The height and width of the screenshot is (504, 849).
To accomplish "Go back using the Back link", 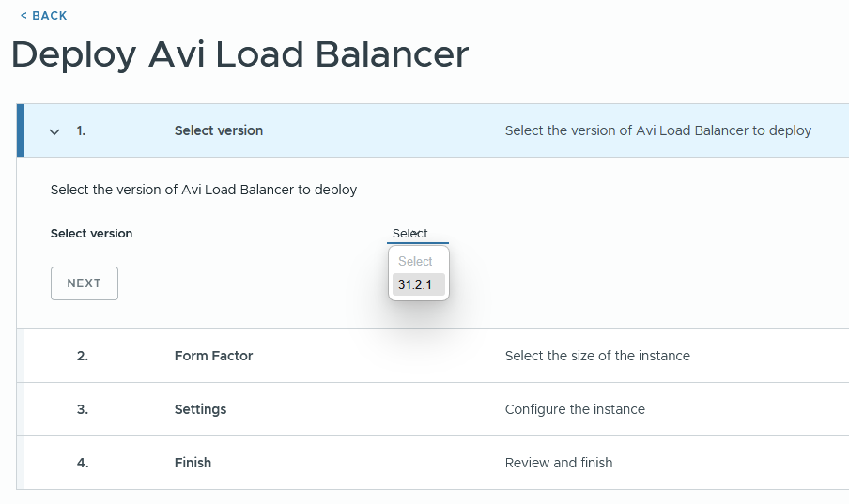I will click(44, 16).
